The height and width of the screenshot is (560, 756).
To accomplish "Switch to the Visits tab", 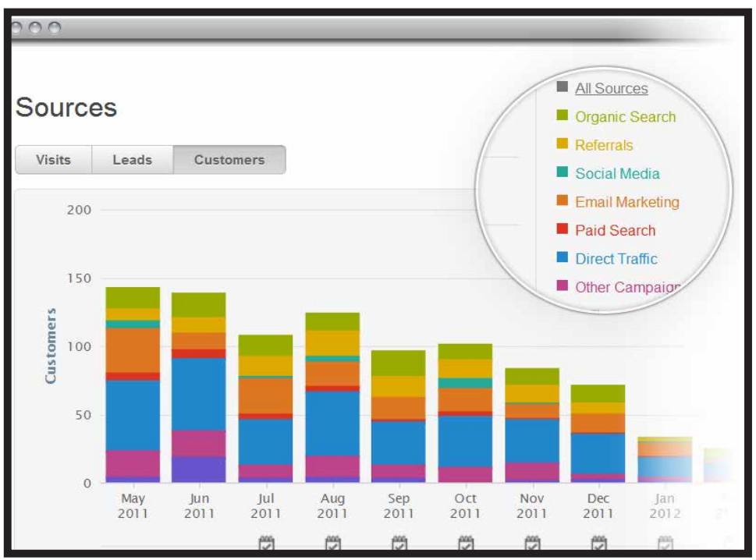I will click(54, 160).
